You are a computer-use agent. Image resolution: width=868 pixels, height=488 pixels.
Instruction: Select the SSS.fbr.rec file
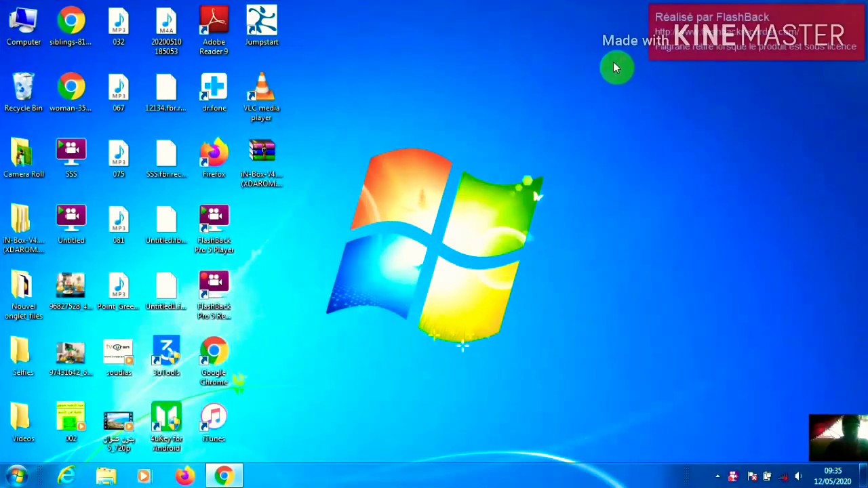pos(166,159)
